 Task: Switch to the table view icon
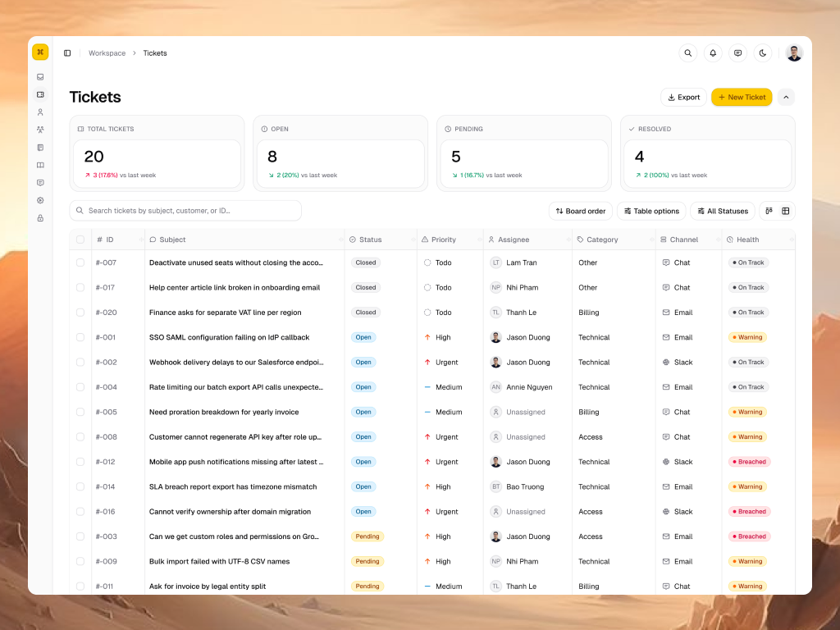click(x=786, y=211)
